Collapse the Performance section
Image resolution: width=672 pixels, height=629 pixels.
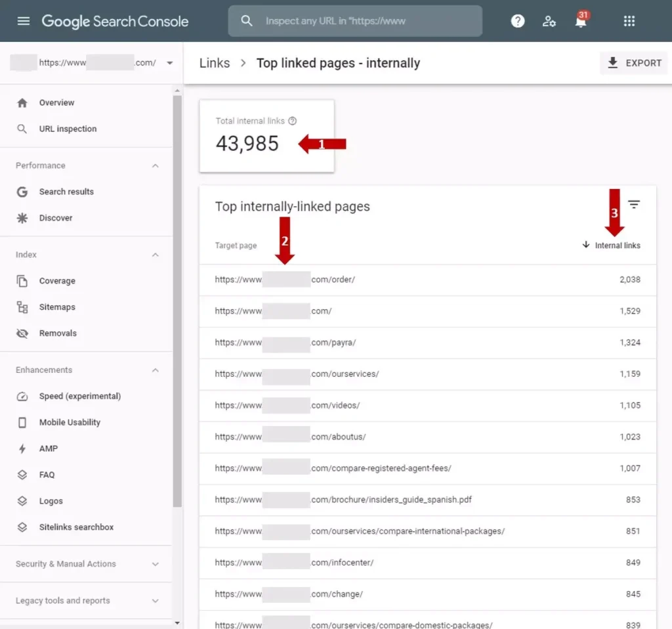tap(155, 166)
